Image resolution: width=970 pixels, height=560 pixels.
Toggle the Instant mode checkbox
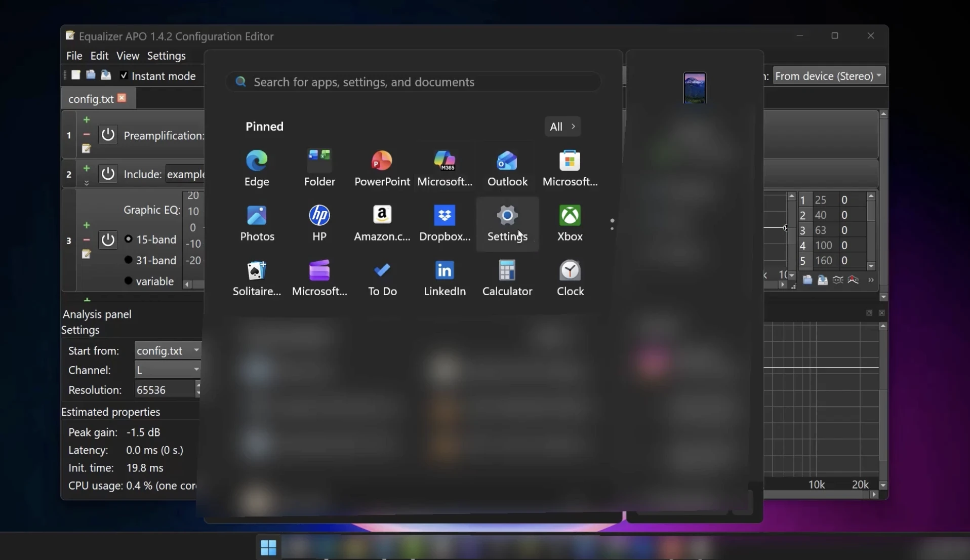click(124, 75)
